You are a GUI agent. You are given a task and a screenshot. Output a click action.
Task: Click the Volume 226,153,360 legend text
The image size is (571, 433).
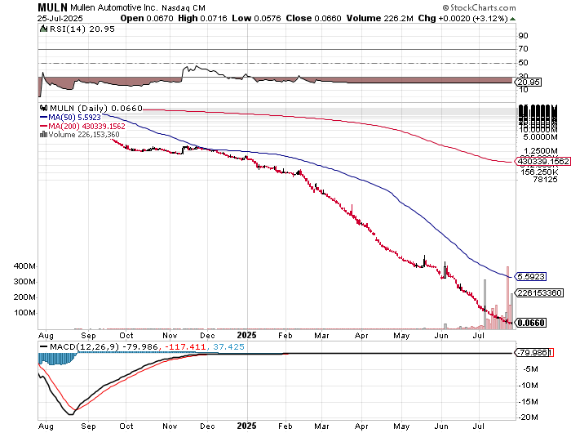tap(84, 134)
